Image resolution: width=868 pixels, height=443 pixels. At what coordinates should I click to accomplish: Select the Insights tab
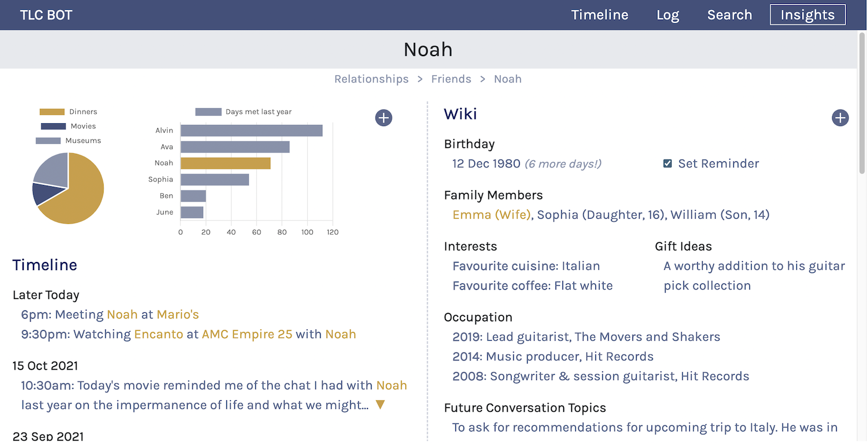click(807, 15)
